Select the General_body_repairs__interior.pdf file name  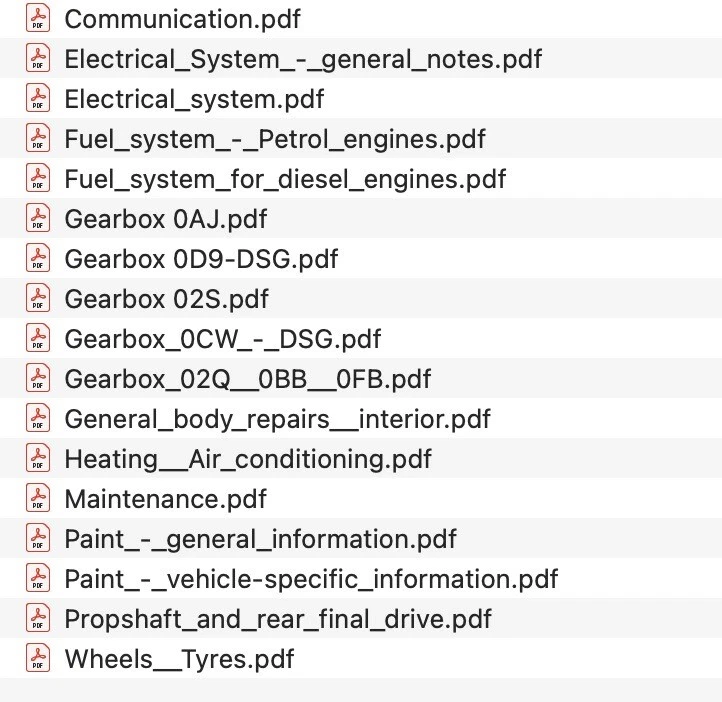pos(278,419)
